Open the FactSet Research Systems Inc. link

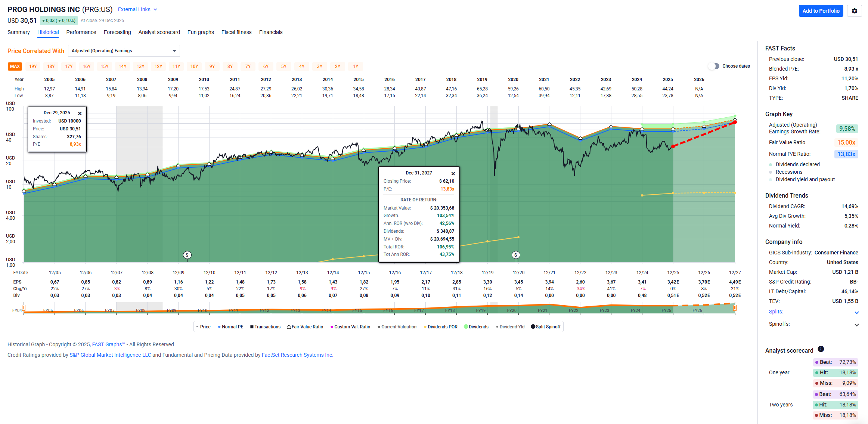tap(297, 355)
